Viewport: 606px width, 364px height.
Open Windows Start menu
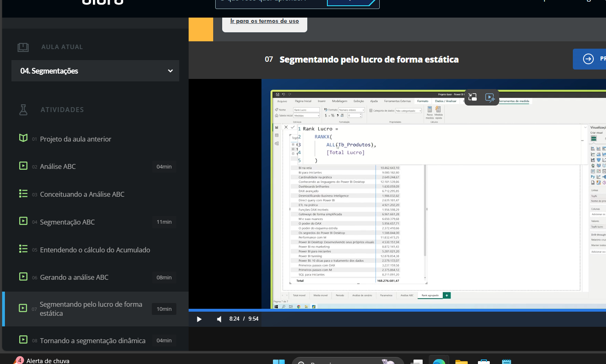(279, 361)
